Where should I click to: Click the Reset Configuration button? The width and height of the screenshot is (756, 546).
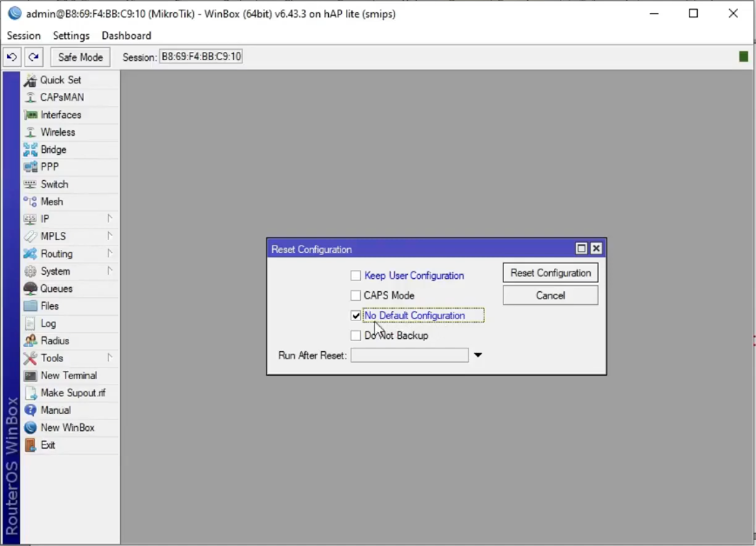point(550,273)
